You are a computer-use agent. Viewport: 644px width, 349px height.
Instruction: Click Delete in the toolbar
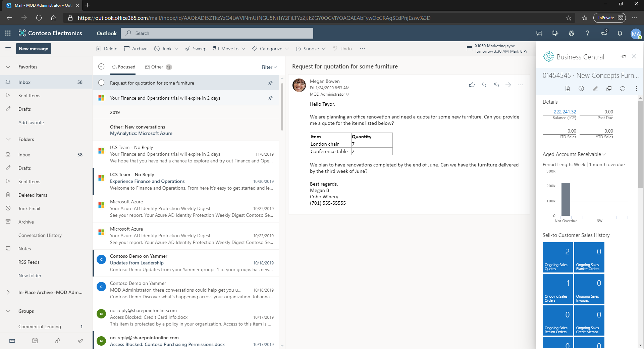pos(107,49)
